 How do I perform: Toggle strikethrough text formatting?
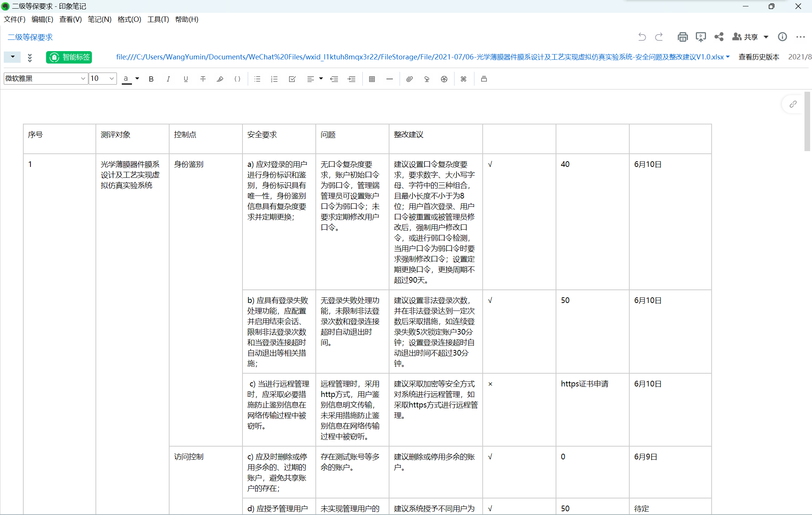coord(203,79)
